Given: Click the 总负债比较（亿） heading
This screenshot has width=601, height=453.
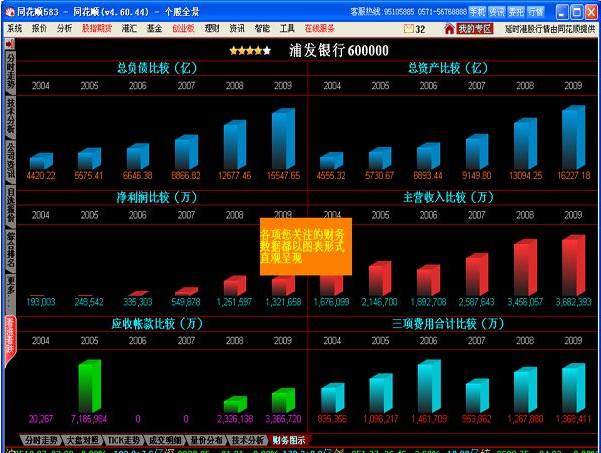Looking at the screenshot, I should (157, 68).
